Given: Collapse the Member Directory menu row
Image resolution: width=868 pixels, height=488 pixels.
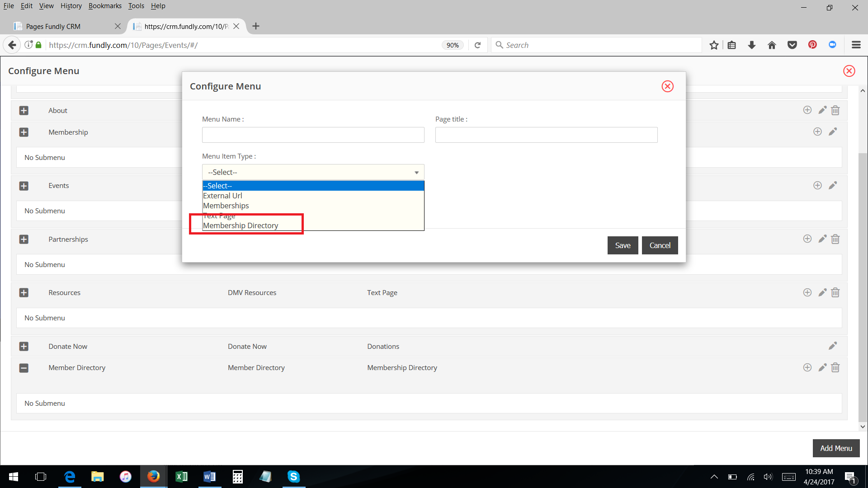Looking at the screenshot, I should pyautogui.click(x=24, y=368).
